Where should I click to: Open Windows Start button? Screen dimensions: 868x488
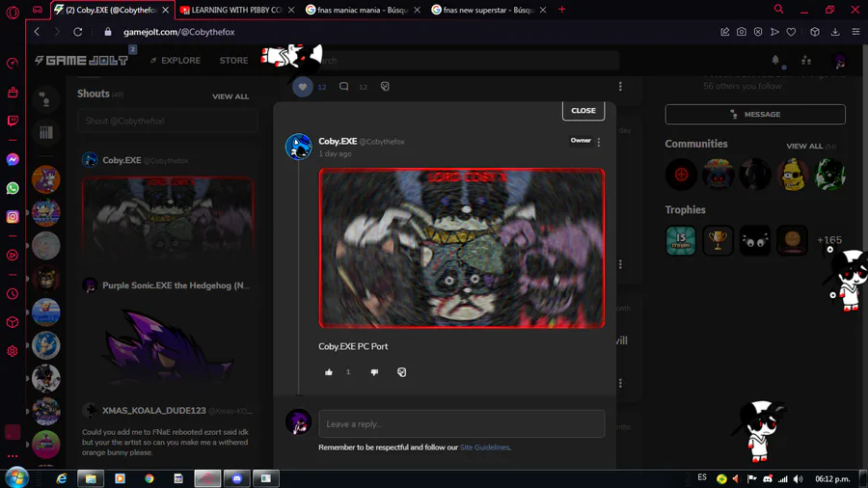pos(16,478)
